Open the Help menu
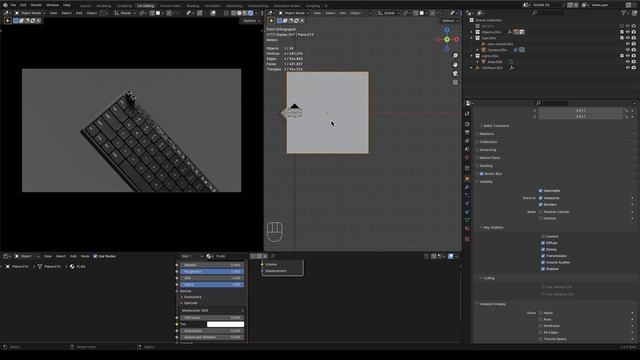This screenshot has height=360, width=640. [67, 5]
